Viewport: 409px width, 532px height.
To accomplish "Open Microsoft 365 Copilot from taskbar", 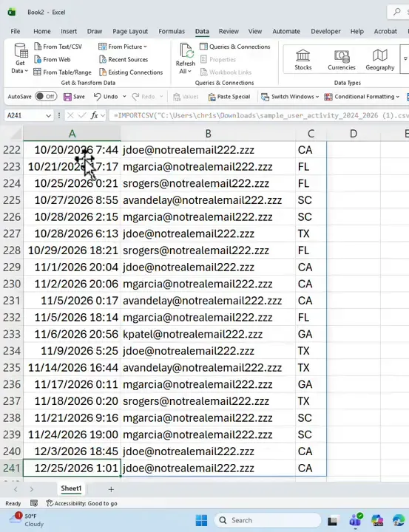I will pyautogui.click(x=377, y=520).
